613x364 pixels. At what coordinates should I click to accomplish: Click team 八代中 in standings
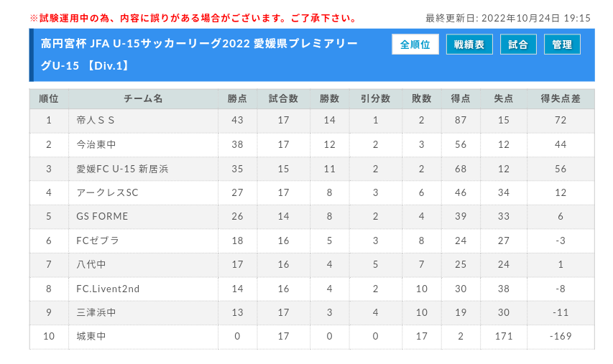coord(91,265)
